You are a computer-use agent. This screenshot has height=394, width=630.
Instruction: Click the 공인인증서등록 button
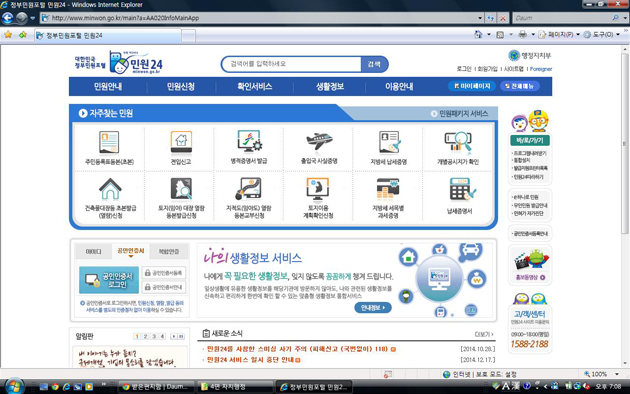pyautogui.click(x=164, y=273)
